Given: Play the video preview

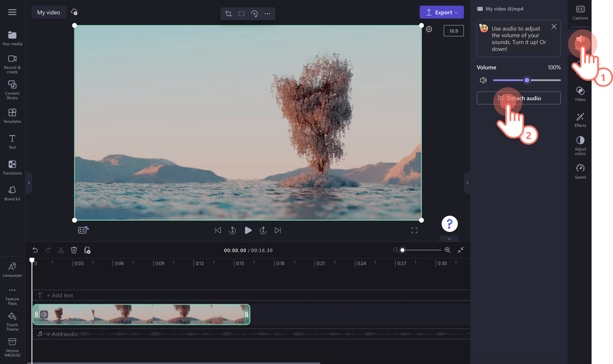Looking at the screenshot, I should [x=248, y=230].
